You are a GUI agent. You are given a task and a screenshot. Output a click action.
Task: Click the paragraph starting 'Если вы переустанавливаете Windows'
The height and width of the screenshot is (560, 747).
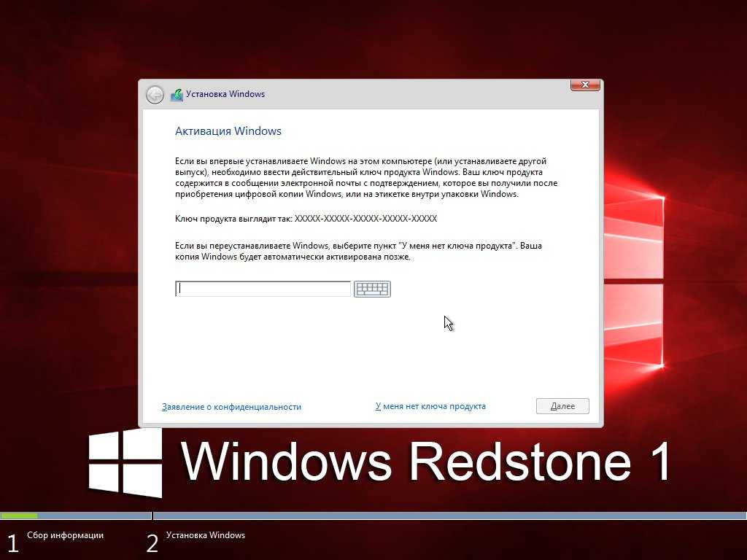(358, 252)
